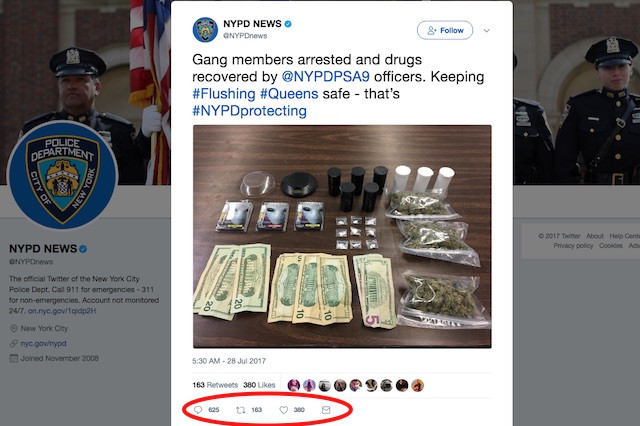This screenshot has width=640, height=426.
Task: Open the #Flushing hashtag
Action: click(x=224, y=94)
